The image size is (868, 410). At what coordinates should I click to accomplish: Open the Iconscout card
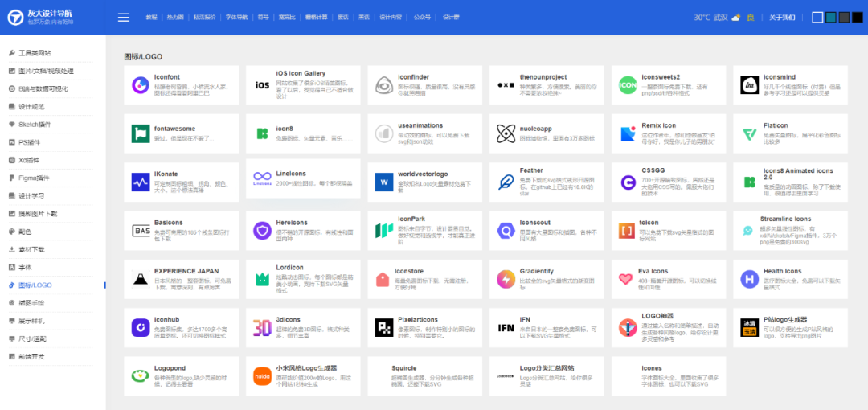click(547, 231)
